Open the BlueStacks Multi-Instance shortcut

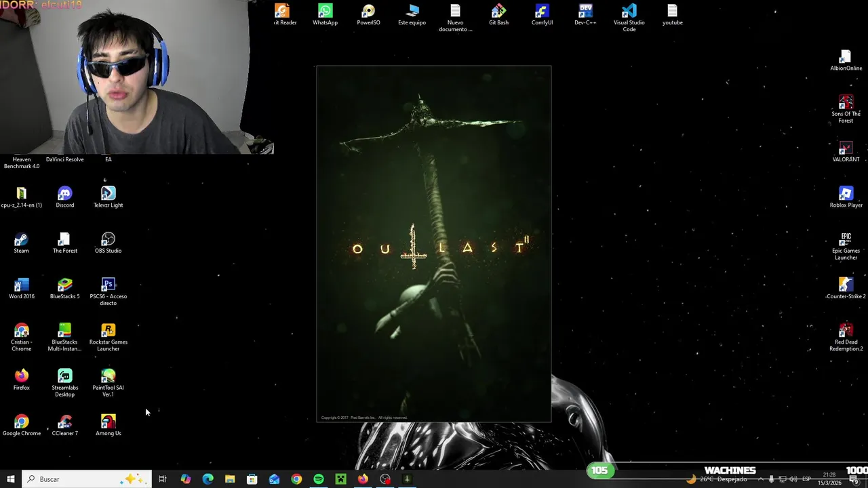64,338
